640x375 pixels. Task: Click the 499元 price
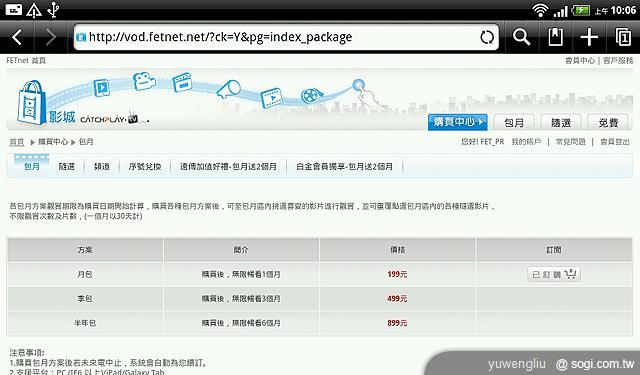tap(397, 299)
